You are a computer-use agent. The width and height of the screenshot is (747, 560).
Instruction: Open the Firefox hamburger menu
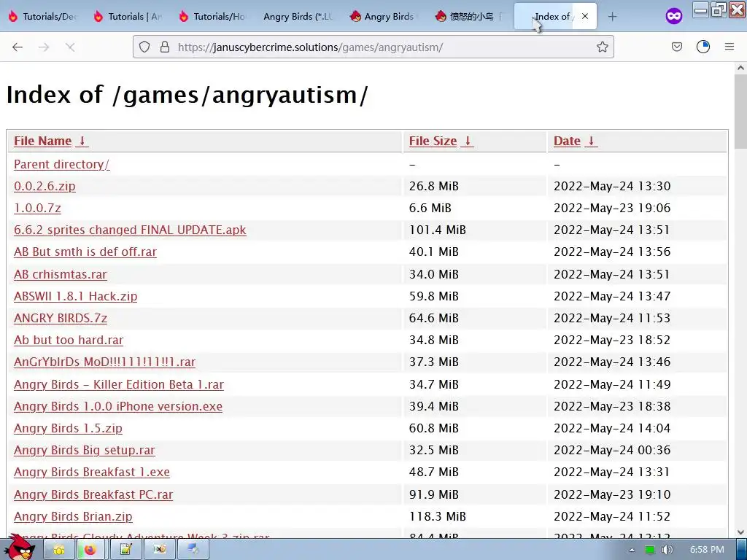pos(729,47)
